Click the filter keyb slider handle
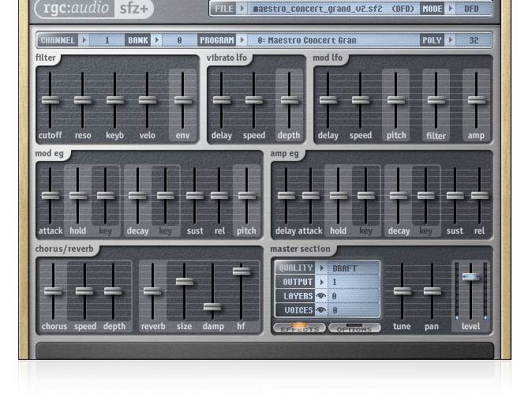Image resolution: width=532 pixels, height=401 pixels. (x=115, y=100)
